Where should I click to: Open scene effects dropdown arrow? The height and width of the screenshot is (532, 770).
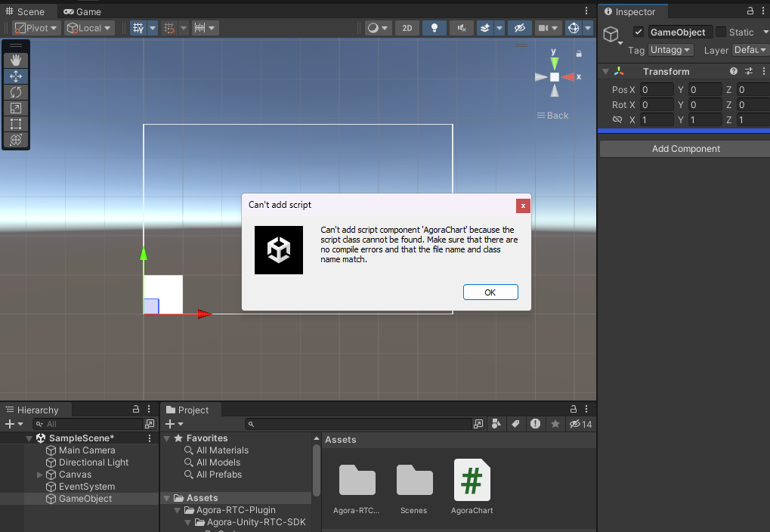(499, 28)
